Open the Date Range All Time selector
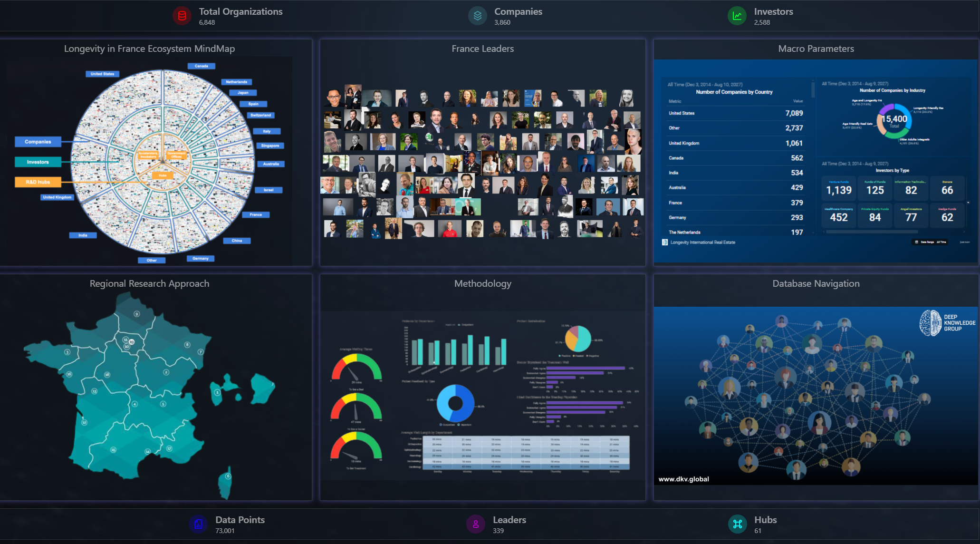This screenshot has height=544, width=980. pyautogui.click(x=931, y=242)
